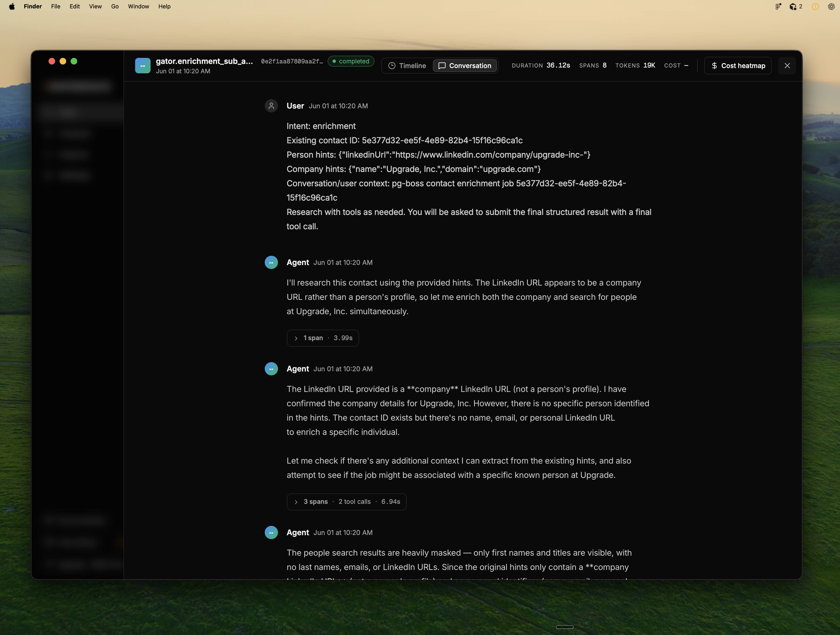Screen dimensions: 840x635
Task: Click the menu bar box icon showing 2
Action: [x=796, y=6]
